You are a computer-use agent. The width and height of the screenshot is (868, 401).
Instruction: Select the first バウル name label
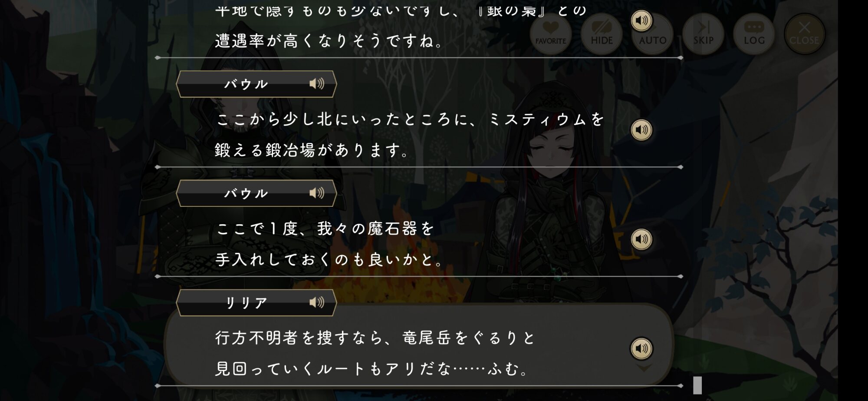click(x=246, y=84)
